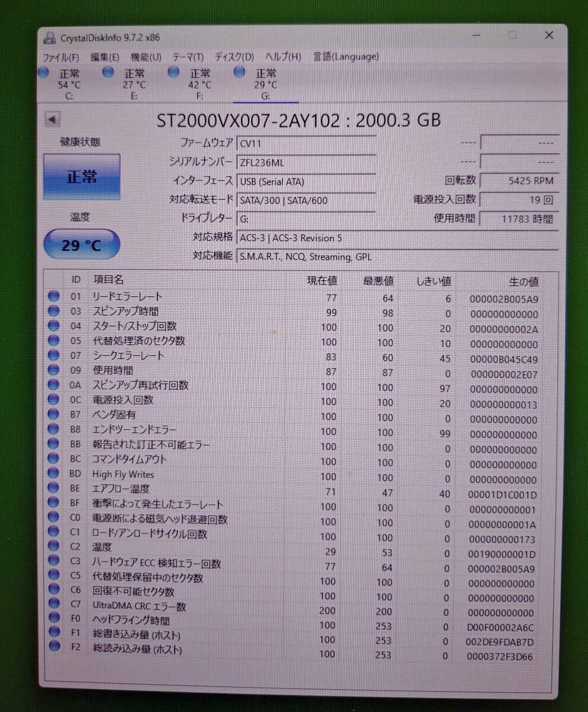Click the previous disk arrow button

(52, 120)
